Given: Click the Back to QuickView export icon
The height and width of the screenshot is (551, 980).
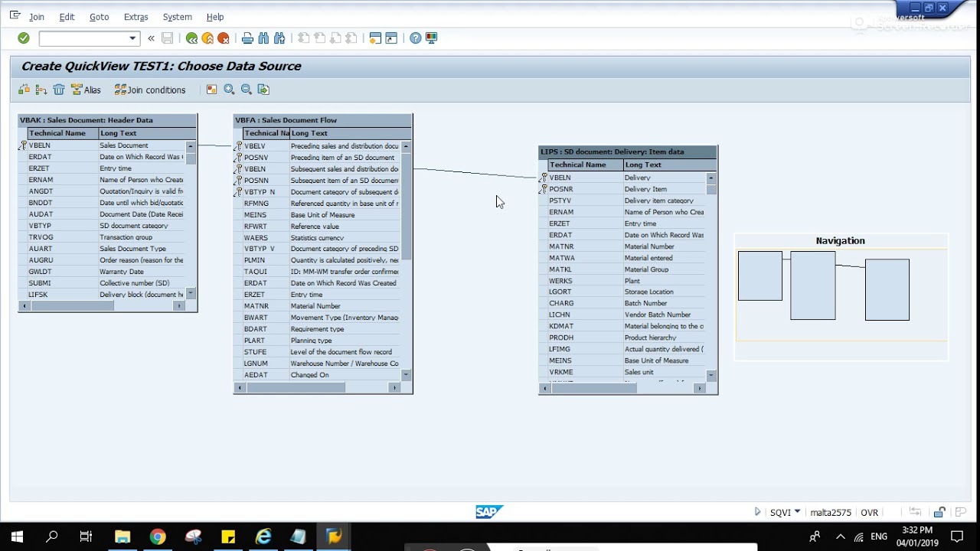Looking at the screenshot, I should 263,90.
